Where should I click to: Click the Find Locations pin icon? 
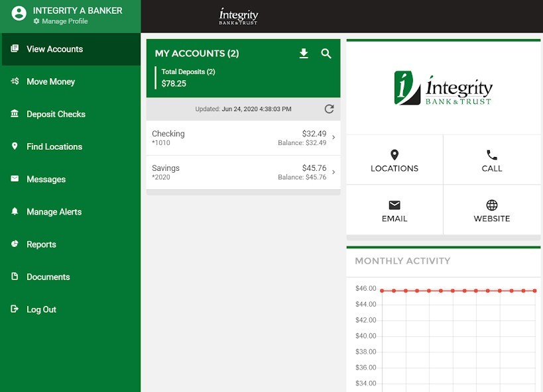tap(15, 146)
